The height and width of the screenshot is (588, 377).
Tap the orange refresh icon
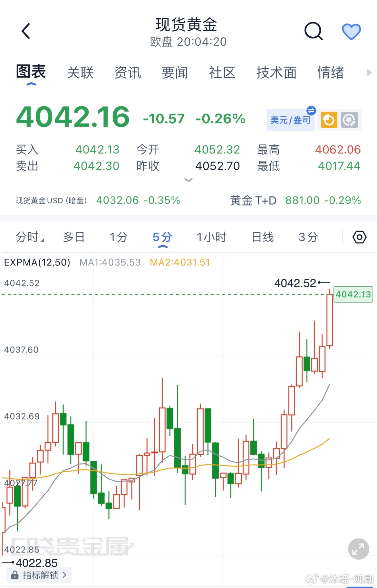tap(329, 120)
